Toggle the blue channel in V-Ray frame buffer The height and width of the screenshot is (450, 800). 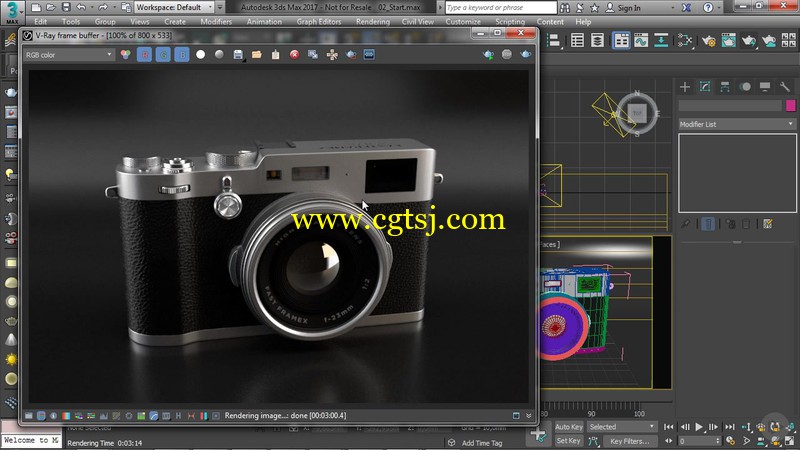point(182,55)
